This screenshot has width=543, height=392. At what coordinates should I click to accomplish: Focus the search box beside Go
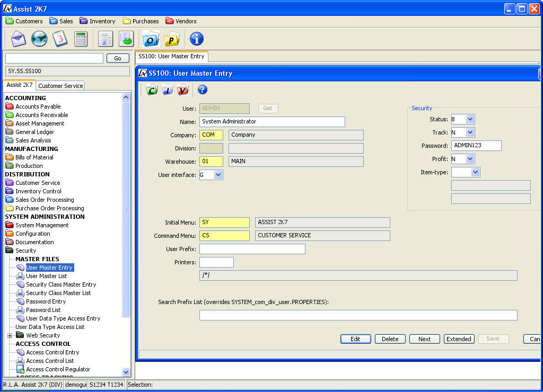point(55,58)
